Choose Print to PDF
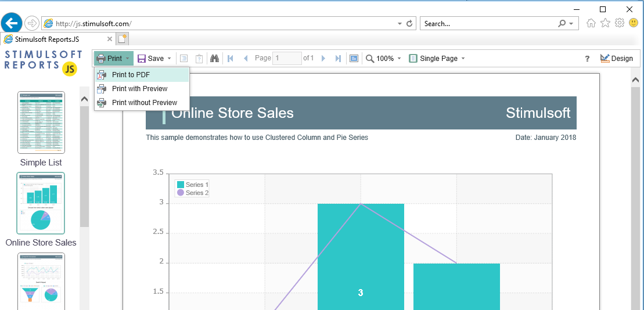The height and width of the screenshot is (310, 644). coord(142,75)
